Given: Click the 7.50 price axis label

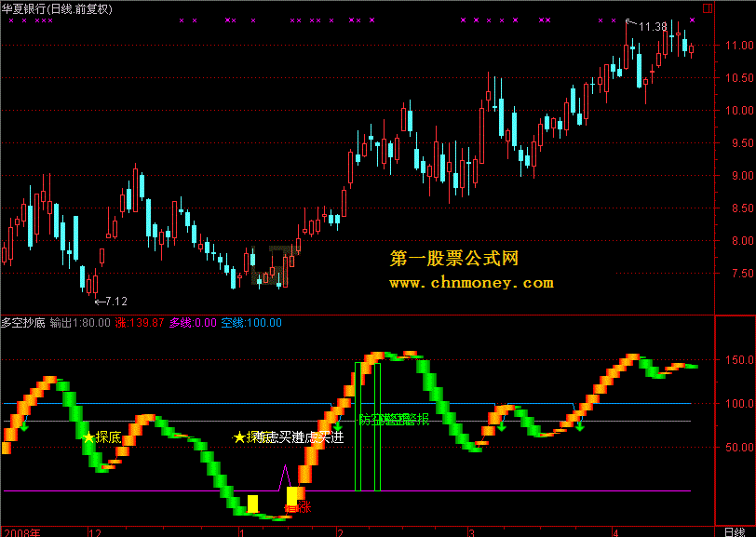Looking at the screenshot, I should [x=743, y=274].
